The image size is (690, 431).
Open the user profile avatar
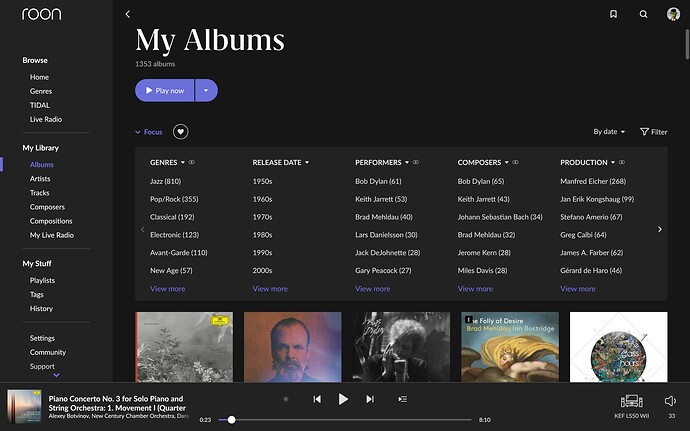pyautogui.click(x=673, y=14)
